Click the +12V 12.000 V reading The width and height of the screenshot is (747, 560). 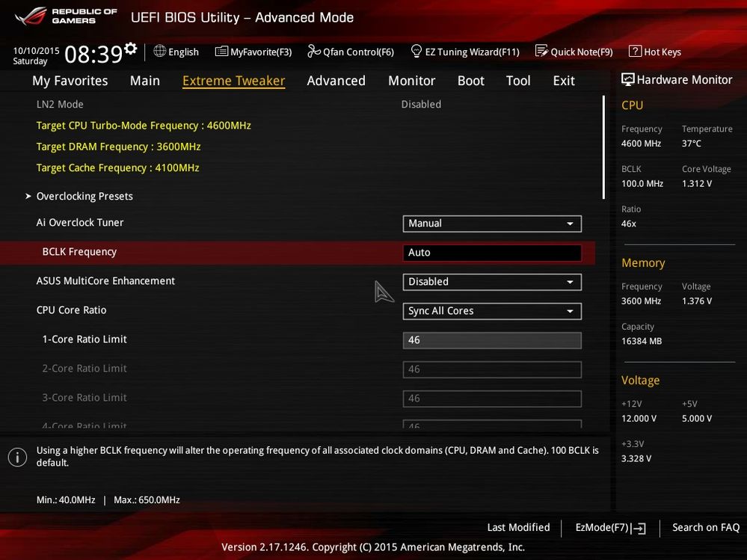639,419
